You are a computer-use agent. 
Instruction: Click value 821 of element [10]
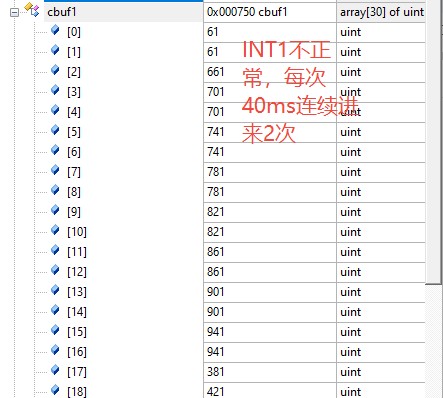215,232
